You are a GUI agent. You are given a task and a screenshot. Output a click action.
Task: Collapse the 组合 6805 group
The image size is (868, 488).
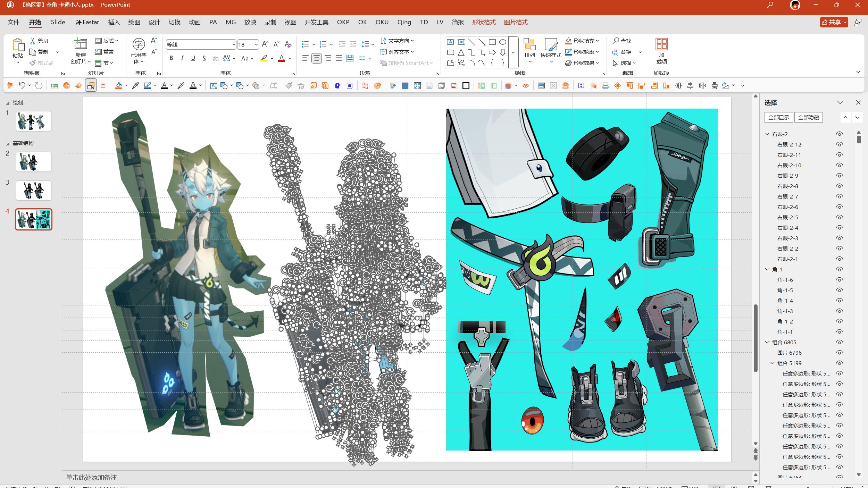(767, 342)
